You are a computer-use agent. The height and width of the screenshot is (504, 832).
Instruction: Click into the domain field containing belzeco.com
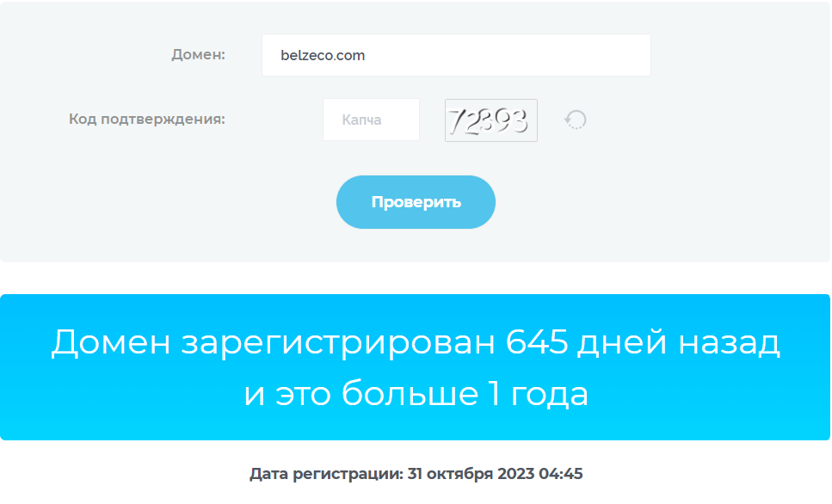tap(456, 55)
